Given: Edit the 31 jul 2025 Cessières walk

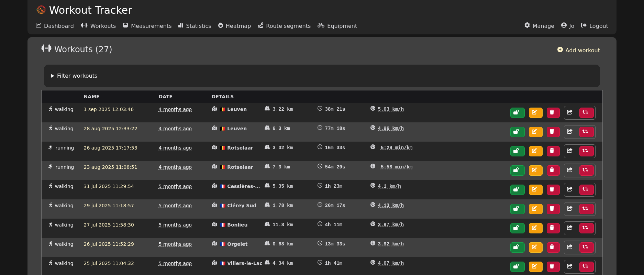Looking at the screenshot, I should (x=535, y=190).
